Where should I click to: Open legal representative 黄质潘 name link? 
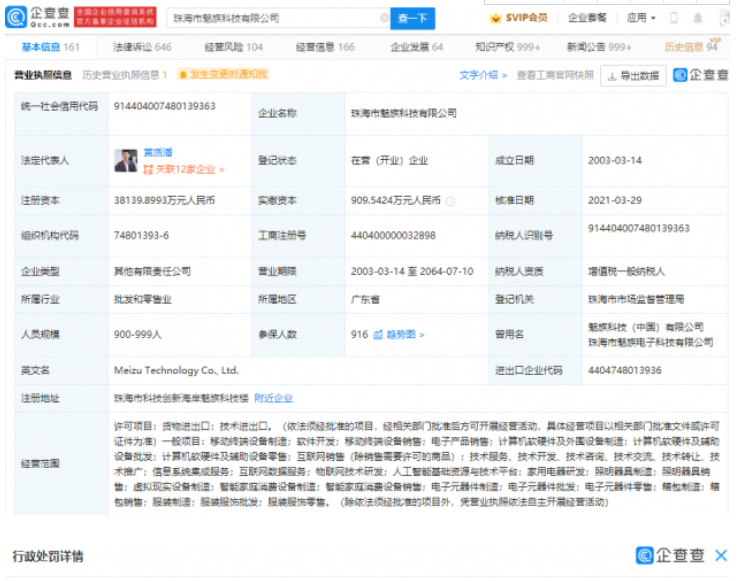coord(158,153)
